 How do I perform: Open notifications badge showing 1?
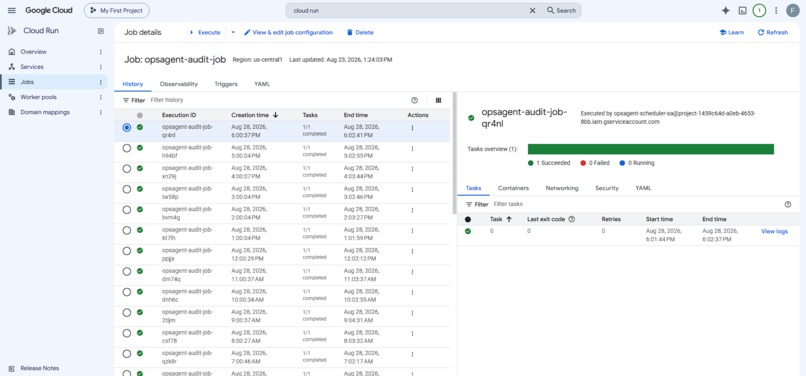point(759,10)
